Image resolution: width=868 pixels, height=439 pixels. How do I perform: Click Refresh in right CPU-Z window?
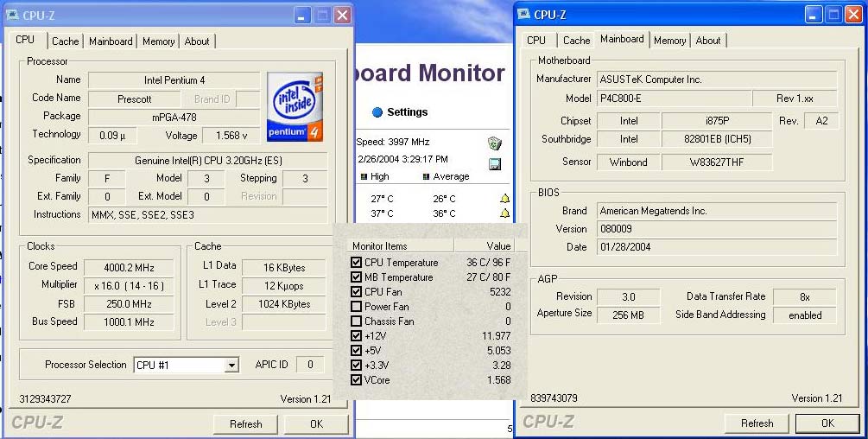pyautogui.click(x=757, y=423)
